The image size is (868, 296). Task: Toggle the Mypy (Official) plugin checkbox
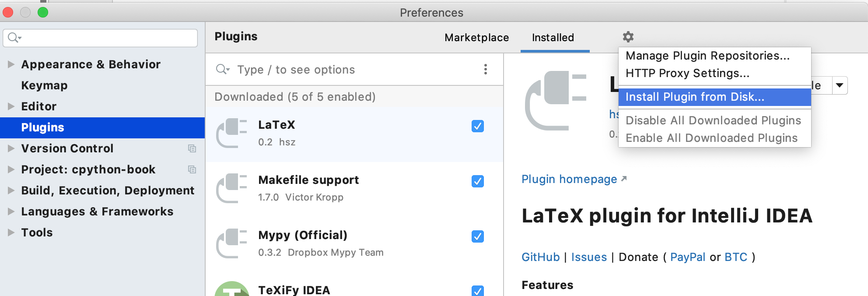coord(478,236)
